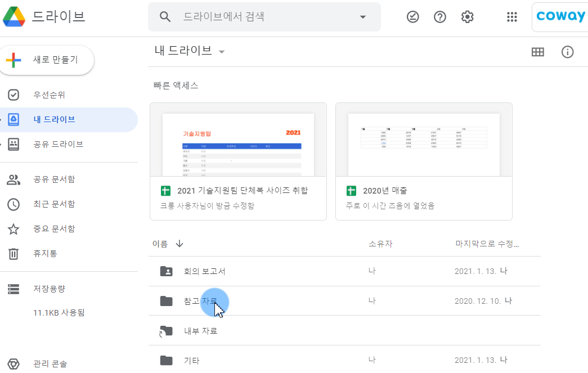The height and width of the screenshot is (373, 588).
Task: Click the search magnifier icon
Action: coord(165,16)
